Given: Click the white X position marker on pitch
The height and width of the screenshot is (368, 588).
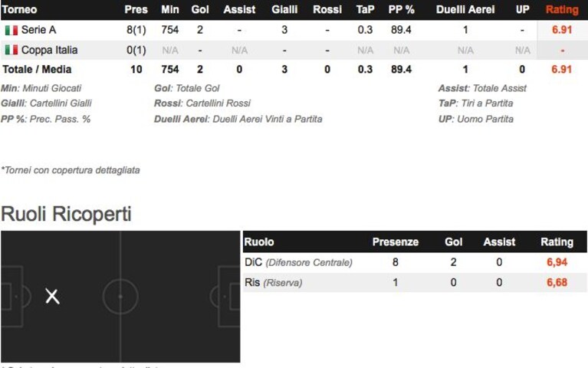Looking at the screenshot, I should coord(52,297).
